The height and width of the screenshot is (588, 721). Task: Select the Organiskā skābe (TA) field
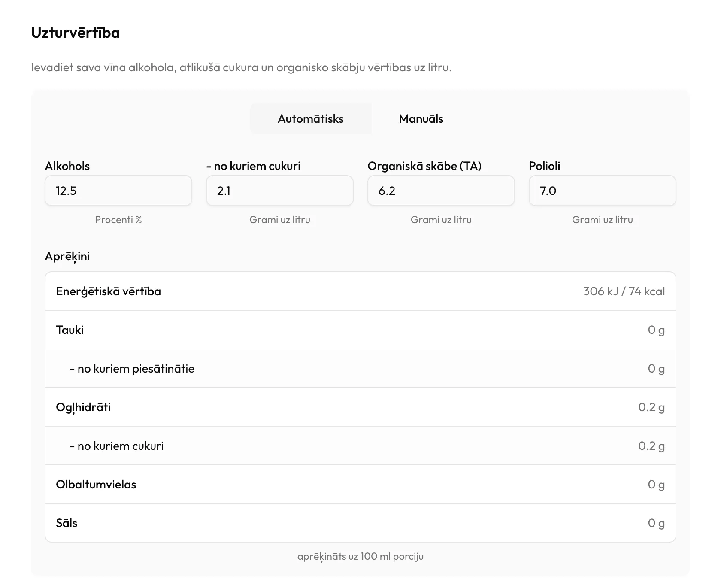click(441, 191)
